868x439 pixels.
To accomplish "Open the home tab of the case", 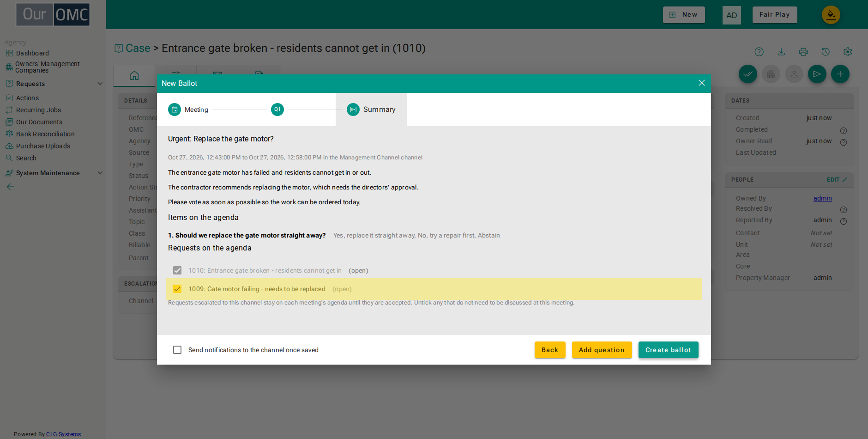I will (x=134, y=75).
